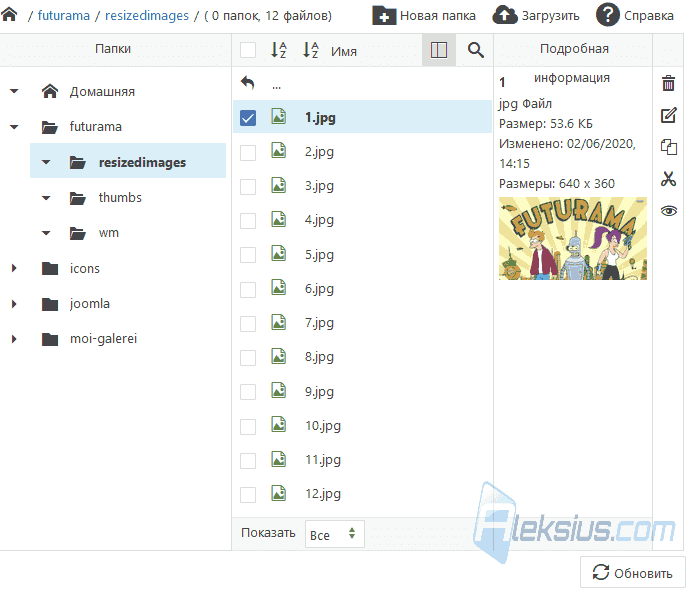Check the 3.jpg checkbox
This screenshot has height=591, width=688.
[x=248, y=187]
